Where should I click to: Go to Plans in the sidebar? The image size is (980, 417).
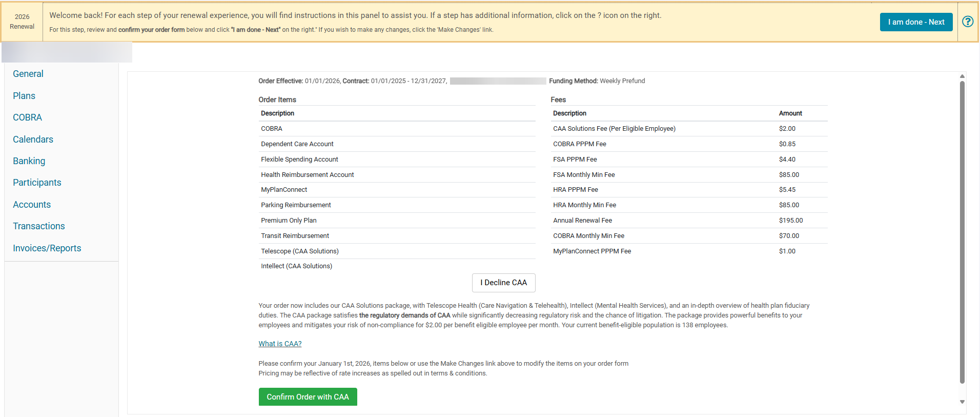(x=24, y=96)
